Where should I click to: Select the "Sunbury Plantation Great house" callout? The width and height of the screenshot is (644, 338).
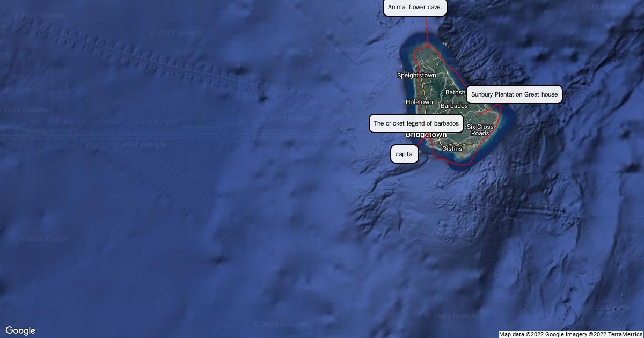pos(514,95)
